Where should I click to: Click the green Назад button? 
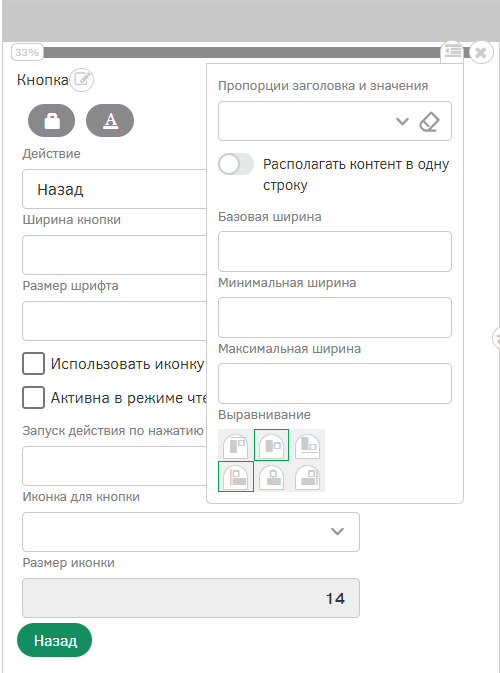[55, 640]
